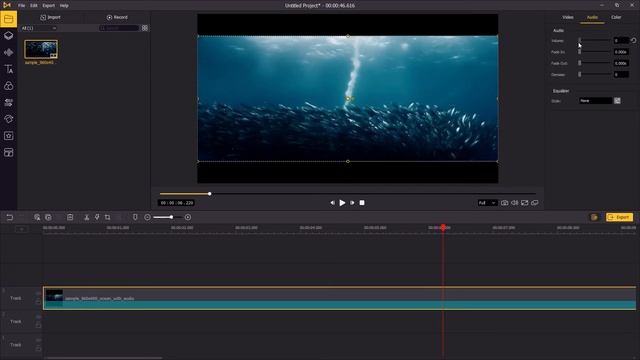Click the Import button
This screenshot has height=360, width=640.
pyautogui.click(x=51, y=18)
